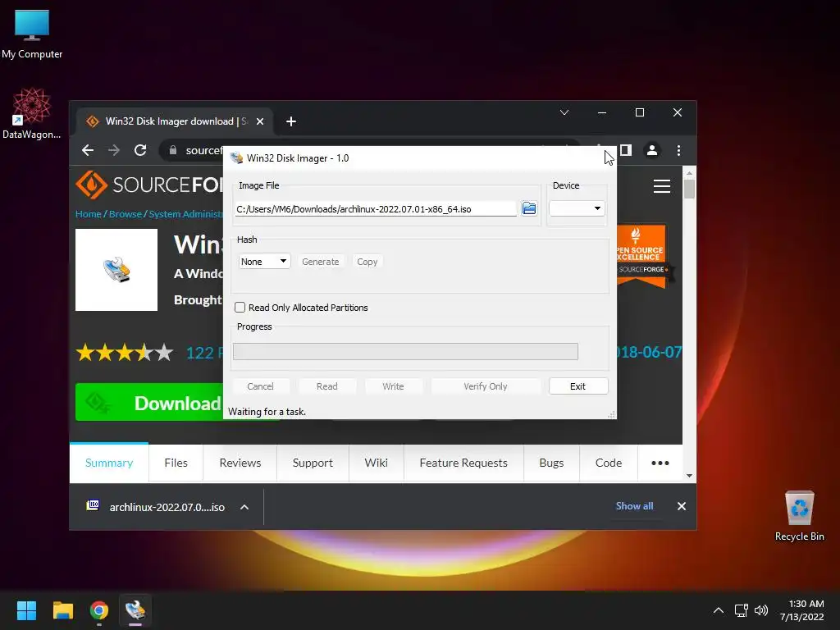Click the site lock icon in address bar
The width and height of the screenshot is (840, 630).
click(x=173, y=151)
